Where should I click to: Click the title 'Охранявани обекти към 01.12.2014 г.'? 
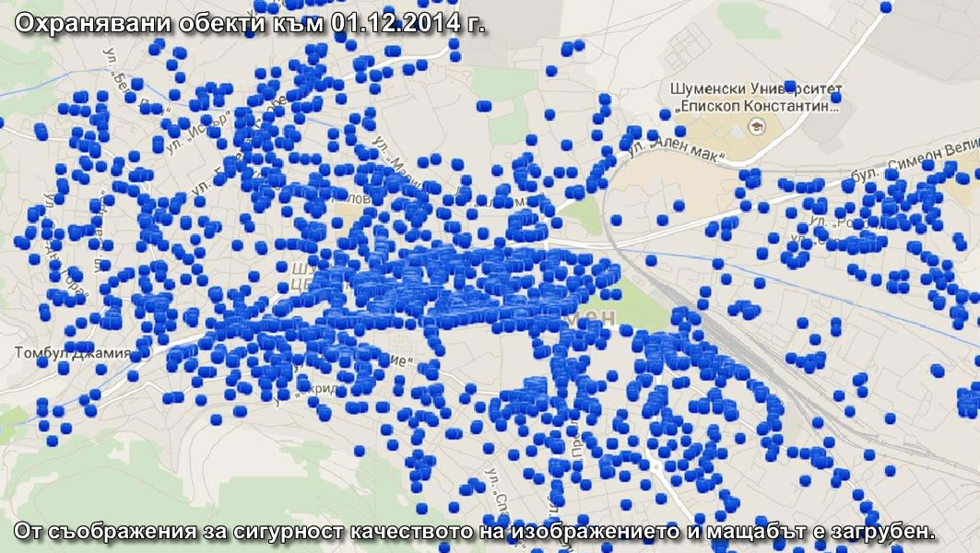249,24
